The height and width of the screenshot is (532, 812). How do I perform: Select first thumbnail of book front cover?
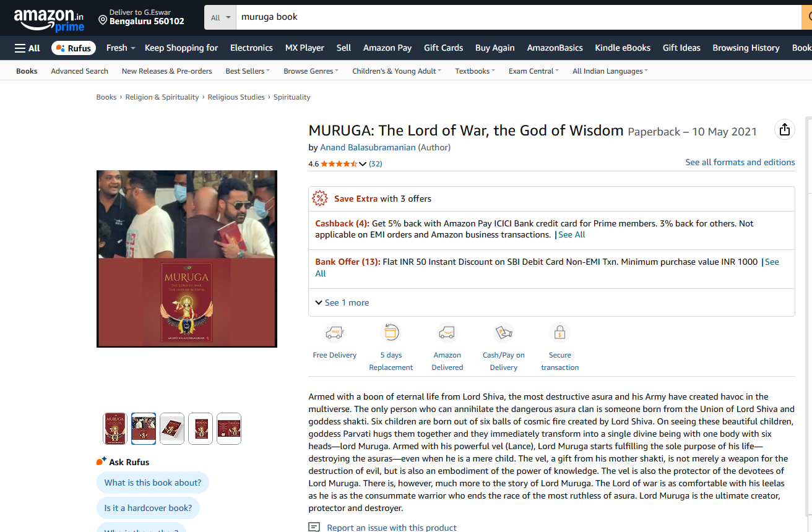pyautogui.click(x=115, y=429)
